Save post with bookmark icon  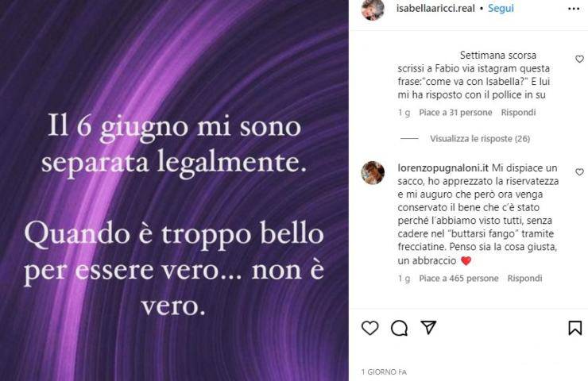574,328
